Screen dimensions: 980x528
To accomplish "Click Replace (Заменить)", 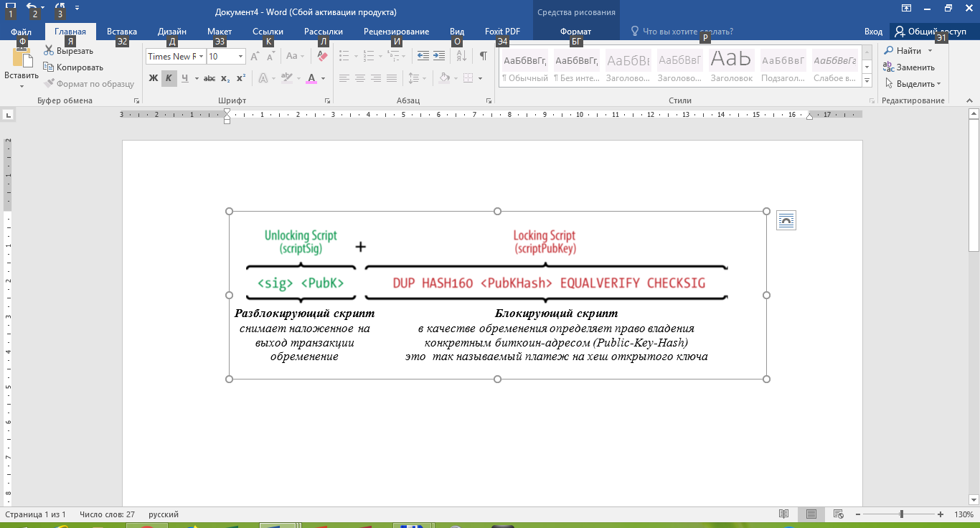I will (x=909, y=67).
